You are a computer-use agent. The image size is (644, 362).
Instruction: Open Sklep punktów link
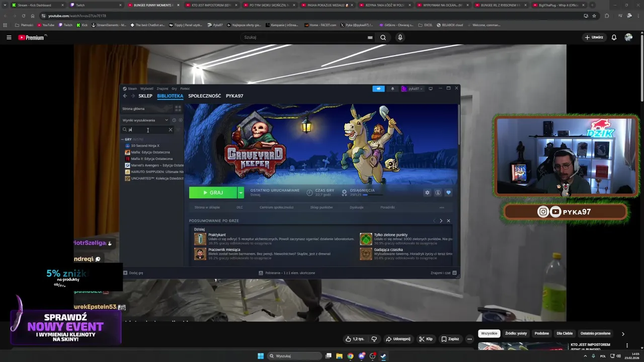[x=321, y=207]
